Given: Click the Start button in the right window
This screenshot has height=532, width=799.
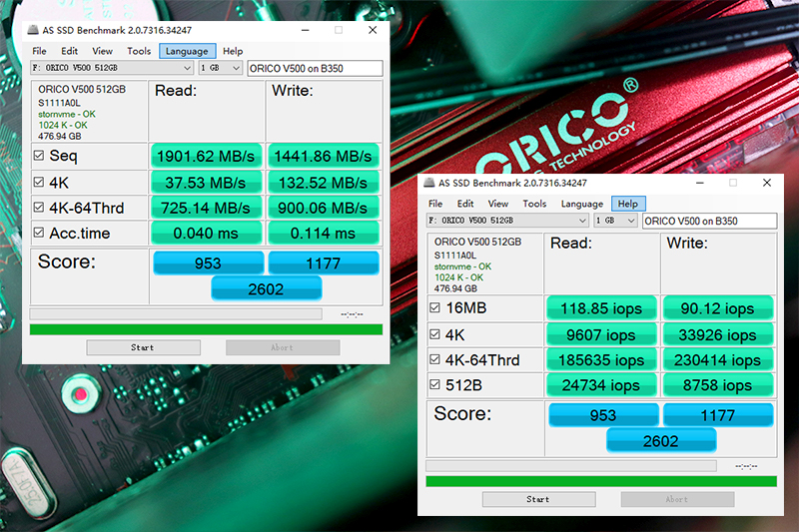Looking at the screenshot, I should [539, 499].
